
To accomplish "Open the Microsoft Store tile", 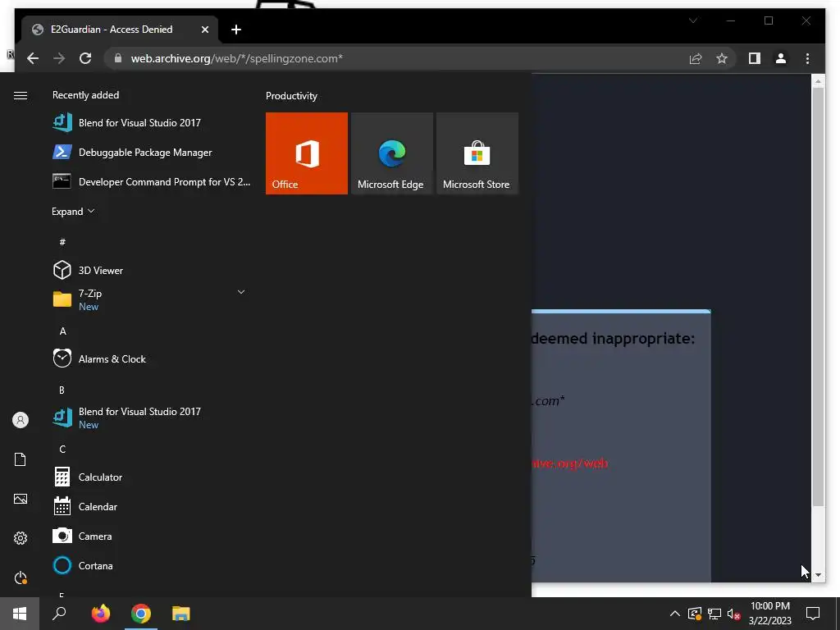I will tap(477, 153).
